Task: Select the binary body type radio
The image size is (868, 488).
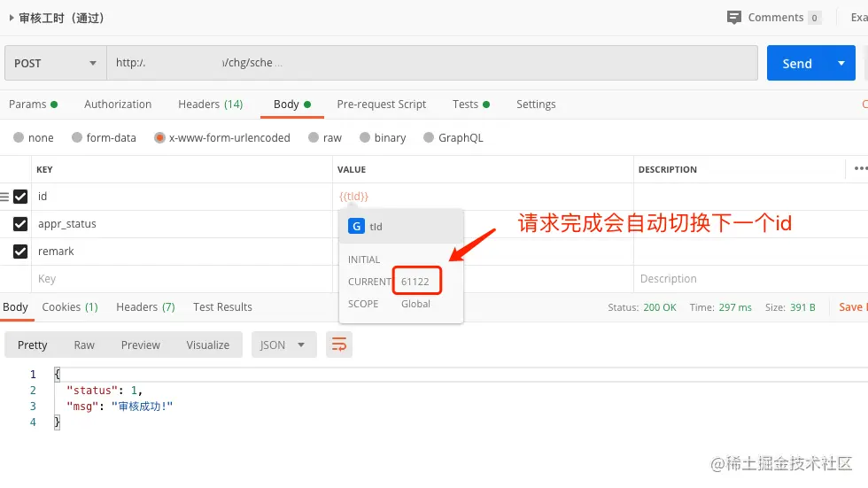Action: coord(364,137)
